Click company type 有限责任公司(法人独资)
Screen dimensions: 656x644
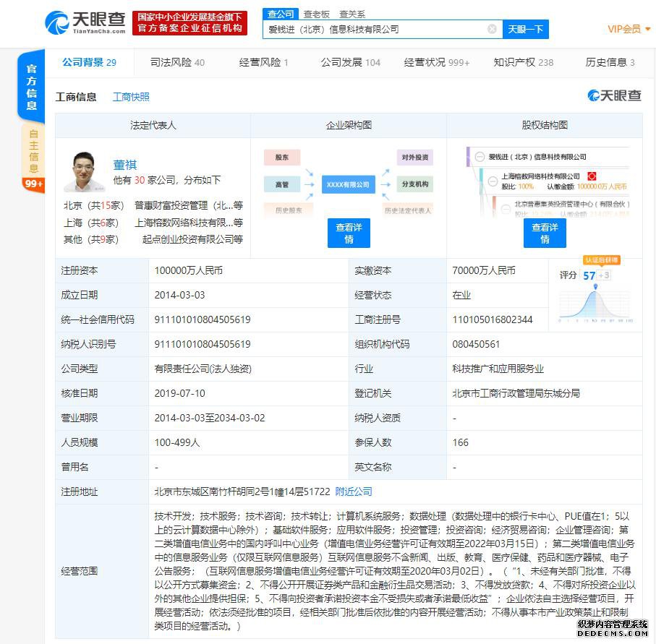pos(203,369)
